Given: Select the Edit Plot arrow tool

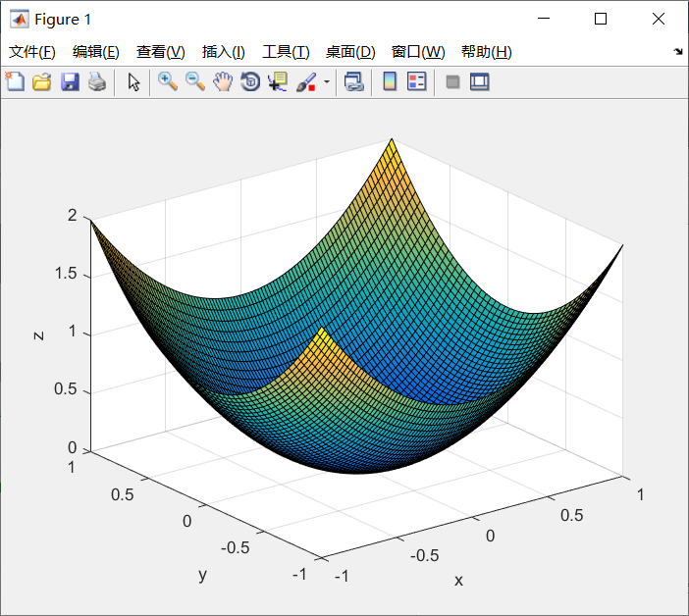Looking at the screenshot, I should click(133, 81).
